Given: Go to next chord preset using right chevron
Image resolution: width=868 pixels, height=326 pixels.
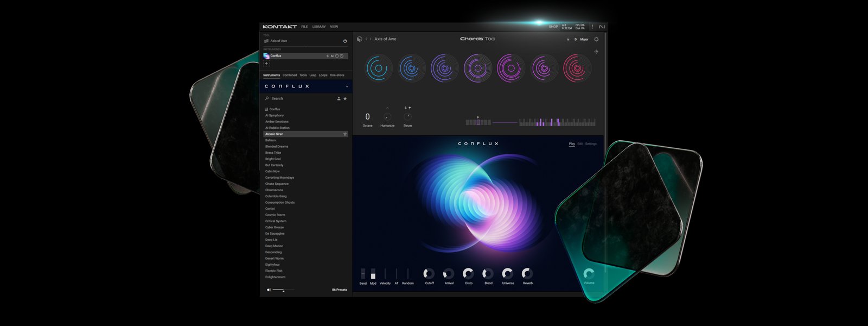Looking at the screenshot, I should [371, 39].
